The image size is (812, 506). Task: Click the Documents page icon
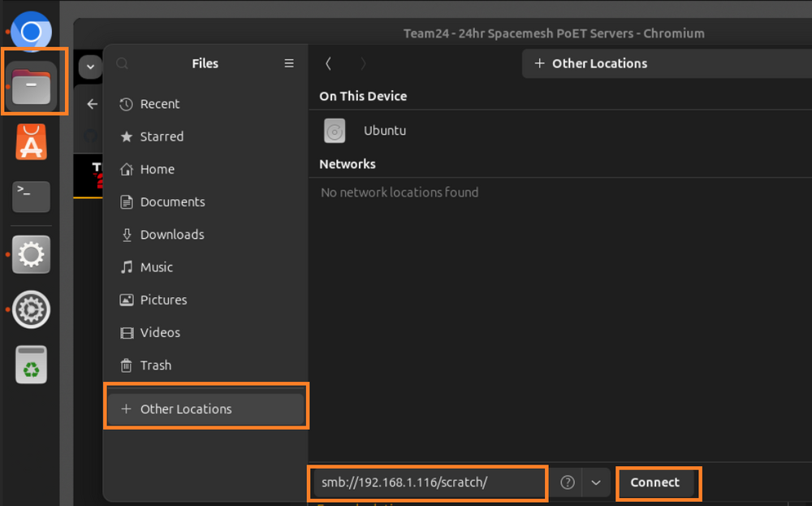click(x=127, y=202)
